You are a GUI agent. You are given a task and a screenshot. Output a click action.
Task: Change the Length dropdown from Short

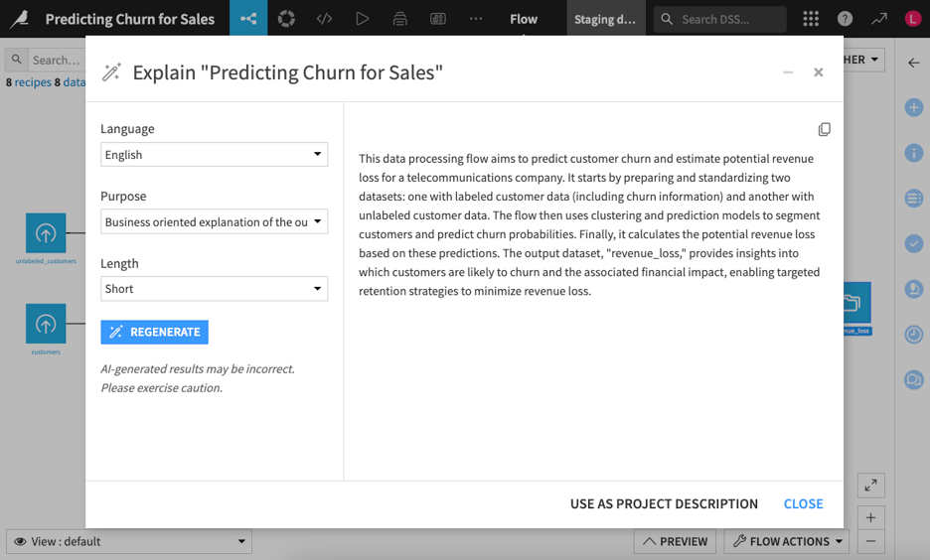(x=214, y=289)
